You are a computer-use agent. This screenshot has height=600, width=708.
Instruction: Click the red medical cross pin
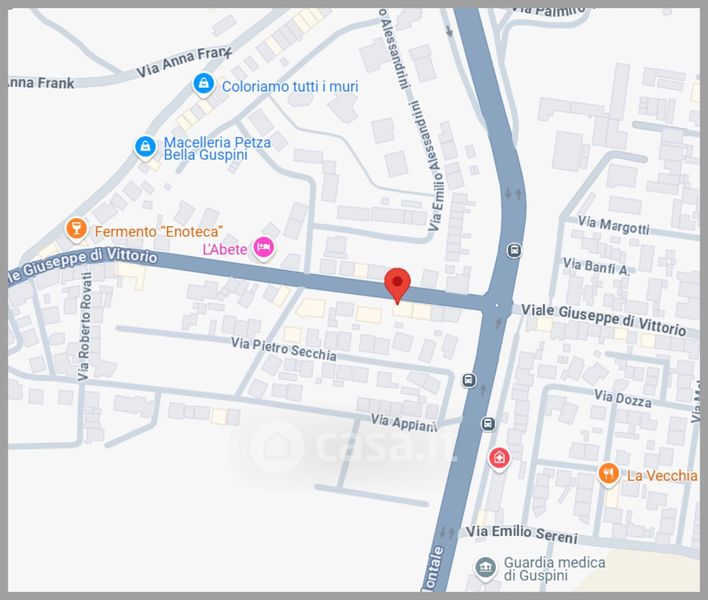click(499, 459)
